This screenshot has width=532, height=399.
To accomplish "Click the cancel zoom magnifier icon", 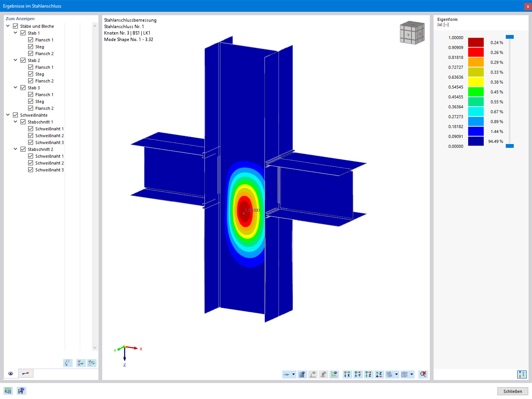I will click(423, 375).
